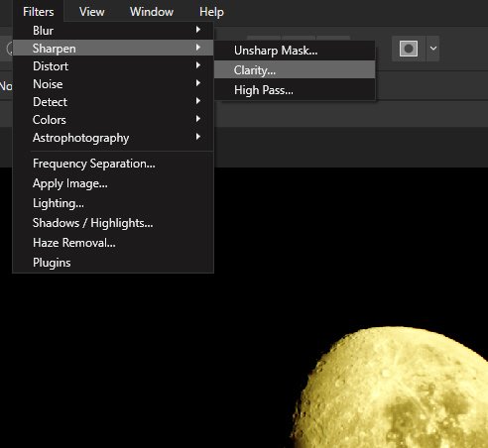The image size is (488, 448).
Task: Expand the Blur submenu
Action: pos(113,31)
